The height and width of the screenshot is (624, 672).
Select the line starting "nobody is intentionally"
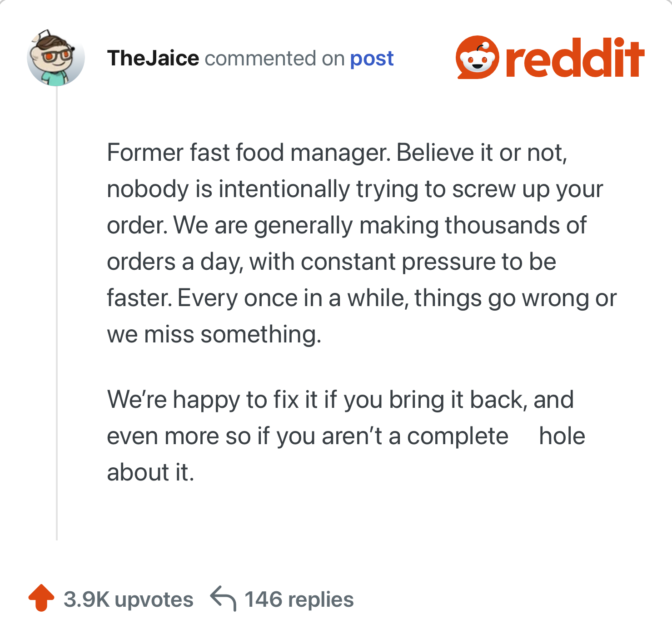pos(354,189)
